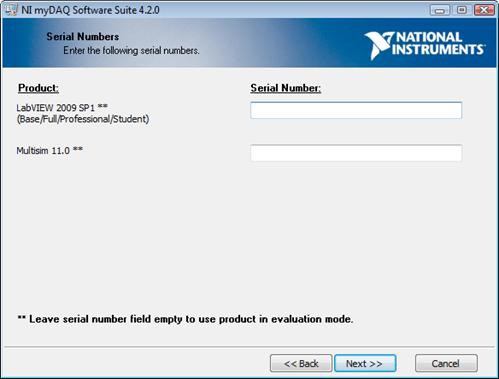Click the 'Product:' column heading

[x=38, y=88]
